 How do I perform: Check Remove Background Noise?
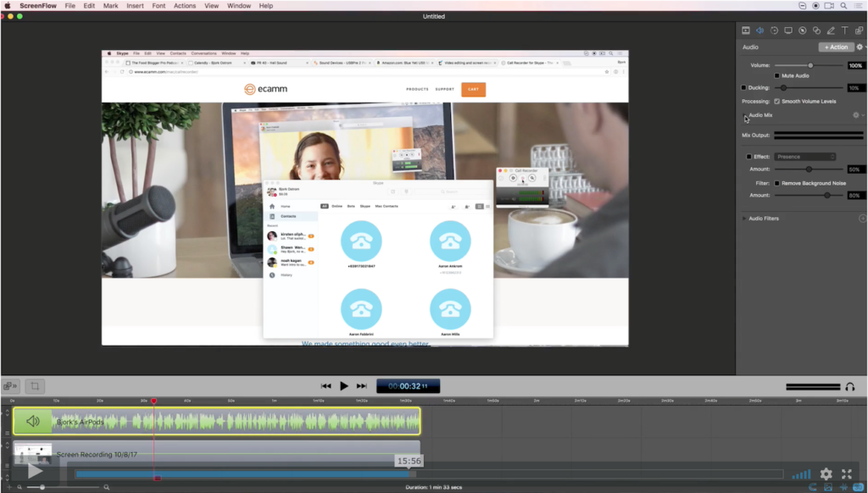pos(776,183)
